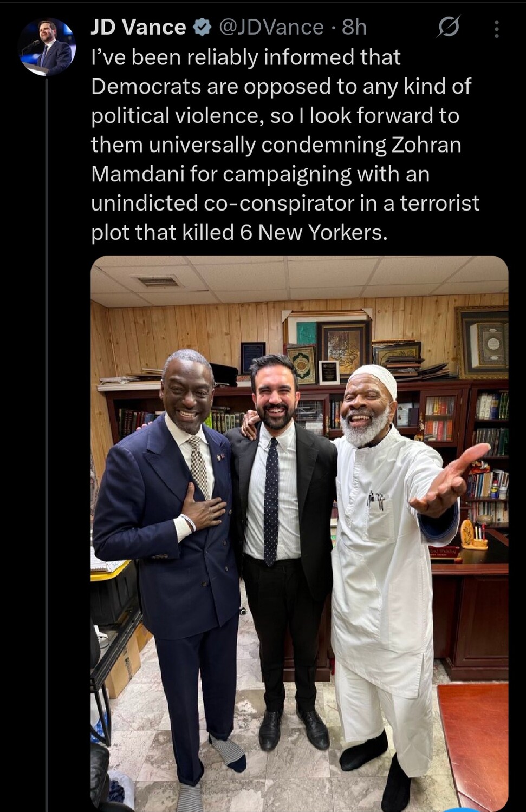Viewport: 526px width, 812px height.
Task: Open the Grok explain-post icon
Action: pyautogui.click(x=449, y=27)
